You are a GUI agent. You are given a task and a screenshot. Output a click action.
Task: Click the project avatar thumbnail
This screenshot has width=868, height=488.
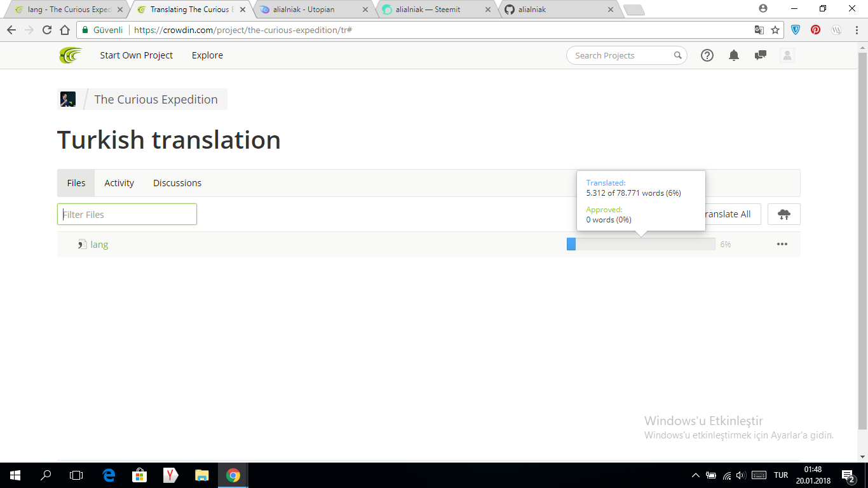coord(68,99)
